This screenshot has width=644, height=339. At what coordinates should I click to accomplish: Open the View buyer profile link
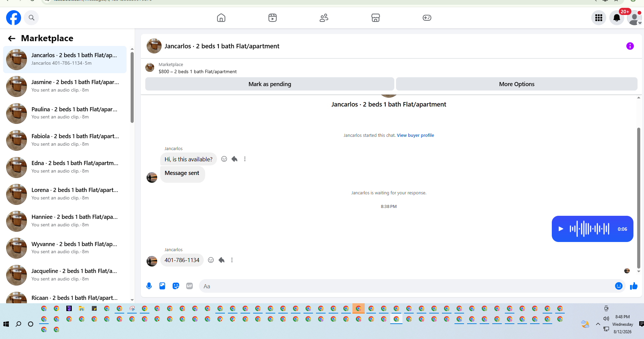click(415, 135)
